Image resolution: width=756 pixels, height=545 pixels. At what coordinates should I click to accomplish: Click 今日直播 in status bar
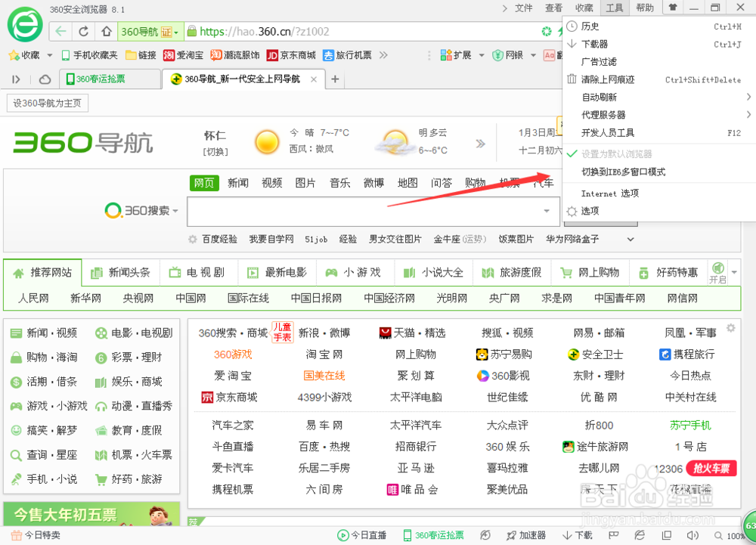(x=362, y=535)
